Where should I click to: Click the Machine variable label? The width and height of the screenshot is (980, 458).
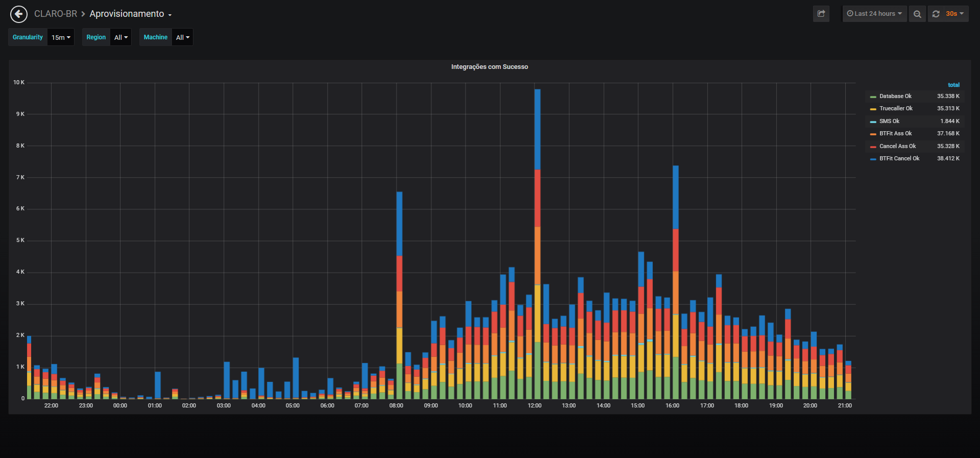click(x=156, y=37)
